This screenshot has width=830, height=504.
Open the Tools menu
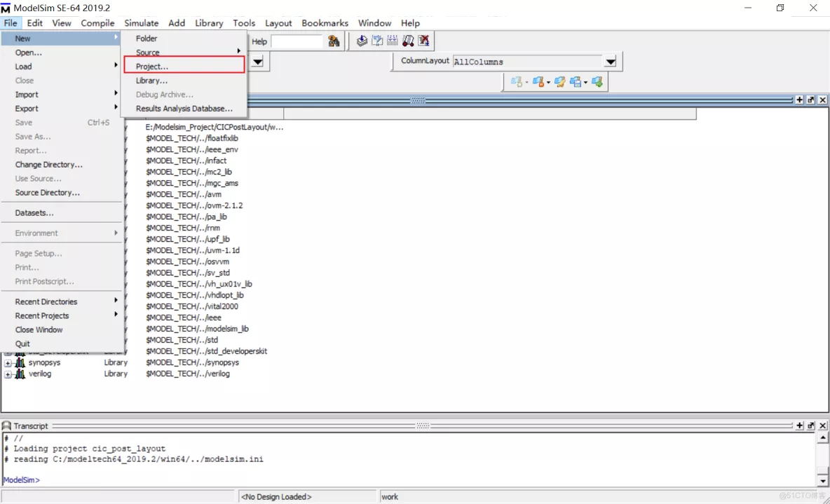(x=244, y=22)
